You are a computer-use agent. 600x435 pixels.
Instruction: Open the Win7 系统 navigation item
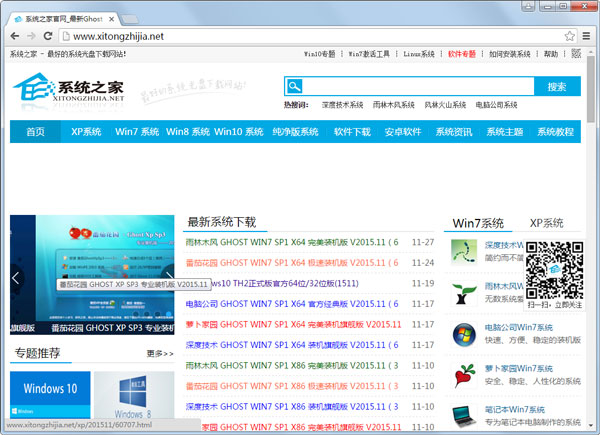pyautogui.click(x=137, y=132)
